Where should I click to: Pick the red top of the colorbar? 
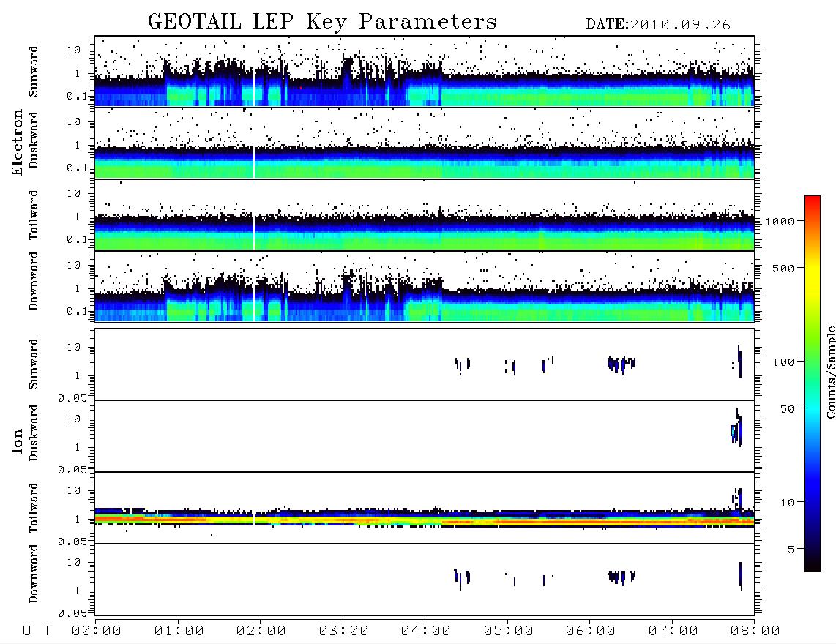[813, 200]
